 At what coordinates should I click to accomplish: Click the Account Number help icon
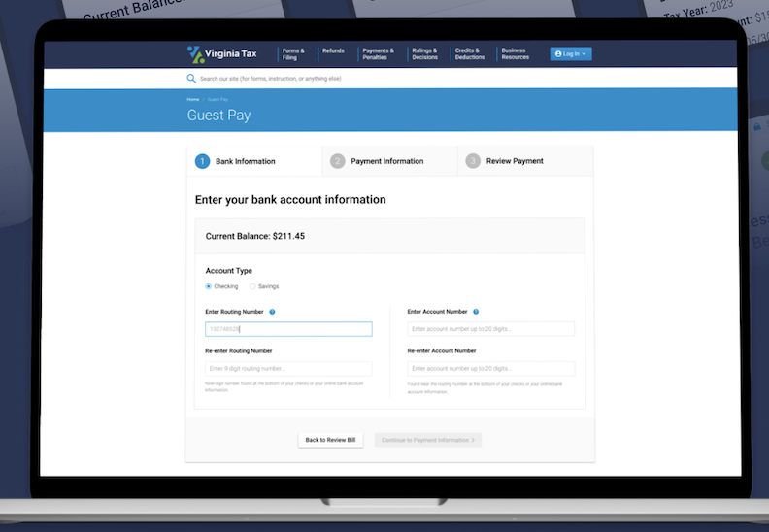click(x=476, y=312)
